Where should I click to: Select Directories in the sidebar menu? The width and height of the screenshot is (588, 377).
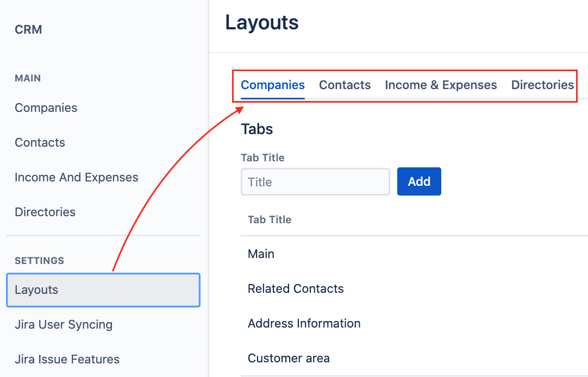(45, 212)
